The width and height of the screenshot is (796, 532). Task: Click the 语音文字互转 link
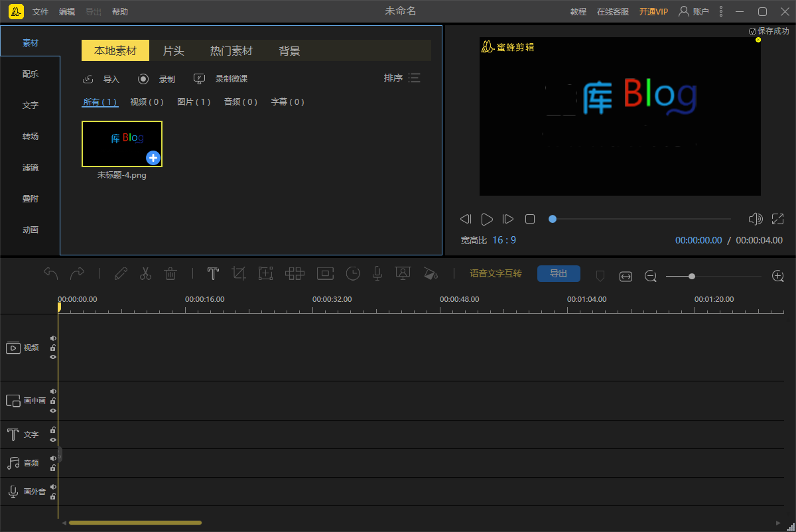496,273
